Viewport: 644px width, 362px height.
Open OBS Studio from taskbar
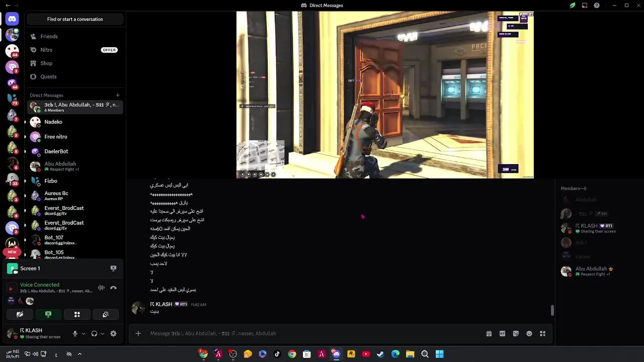click(233, 354)
